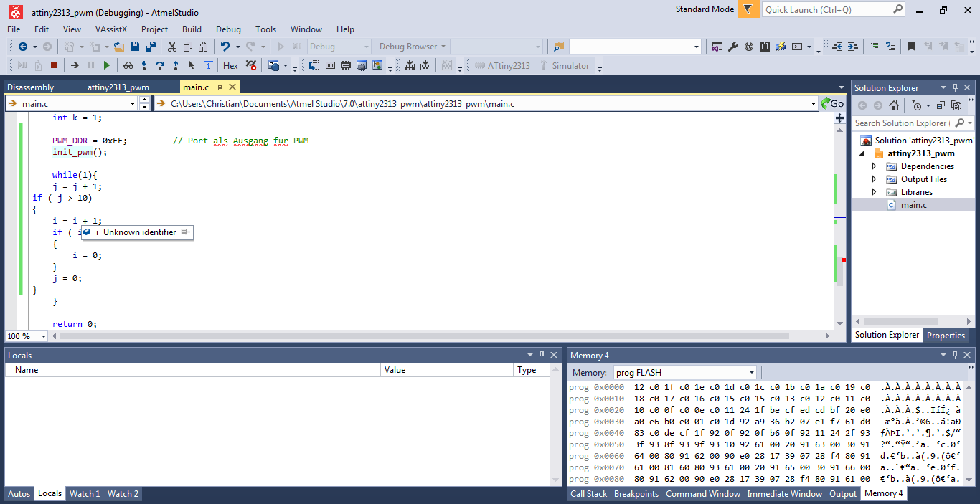The height and width of the screenshot is (504, 980).
Task: Click Solution Explorer Home icon
Action: 894,105
